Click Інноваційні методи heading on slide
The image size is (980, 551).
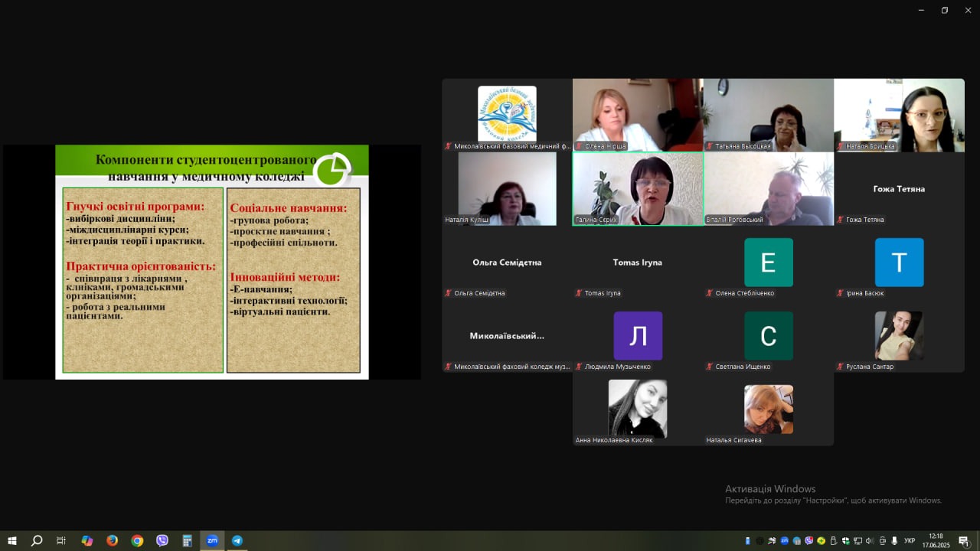285,277
